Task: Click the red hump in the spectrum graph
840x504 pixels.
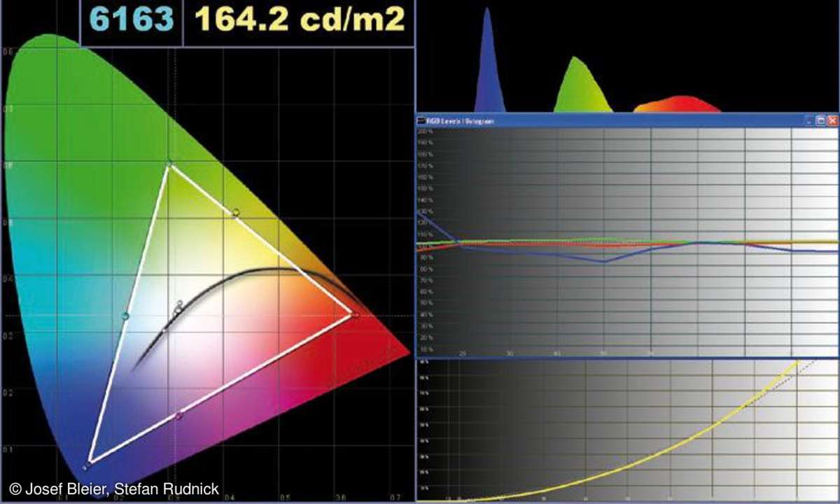Action: tap(678, 104)
